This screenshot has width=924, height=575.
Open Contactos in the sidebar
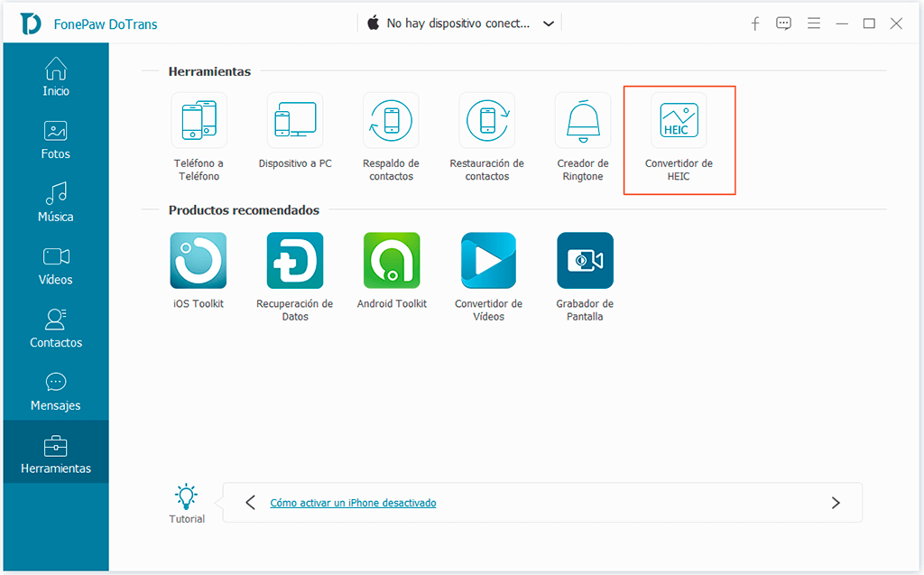[x=55, y=329]
